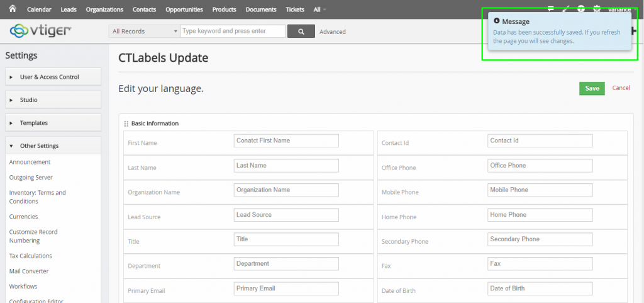
Task: Open Currencies settings
Action: (23, 216)
